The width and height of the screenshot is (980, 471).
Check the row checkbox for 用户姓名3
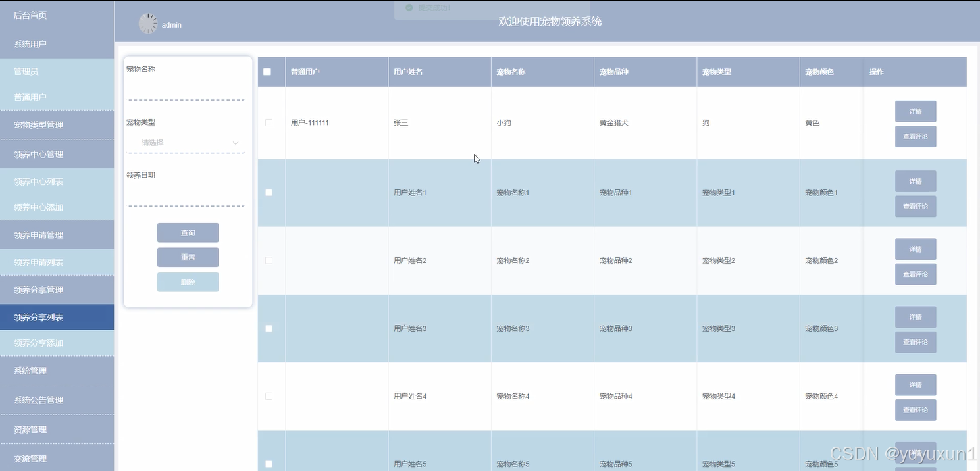pyautogui.click(x=269, y=328)
